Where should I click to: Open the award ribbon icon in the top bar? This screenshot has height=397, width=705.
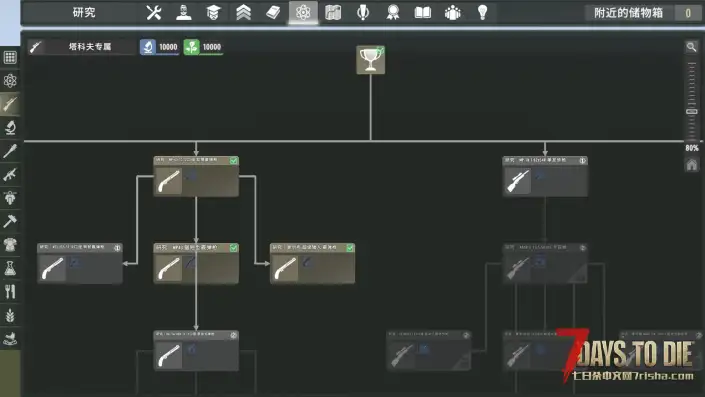(393, 13)
